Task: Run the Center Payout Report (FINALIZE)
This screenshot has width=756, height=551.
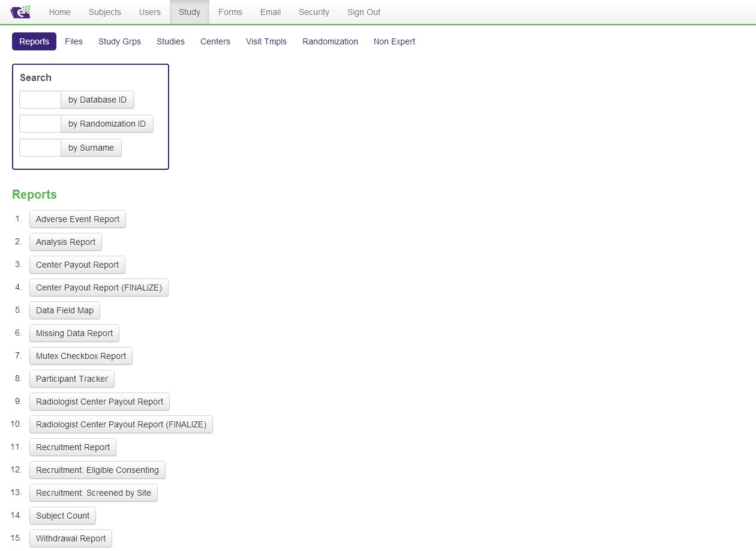Action: (99, 288)
